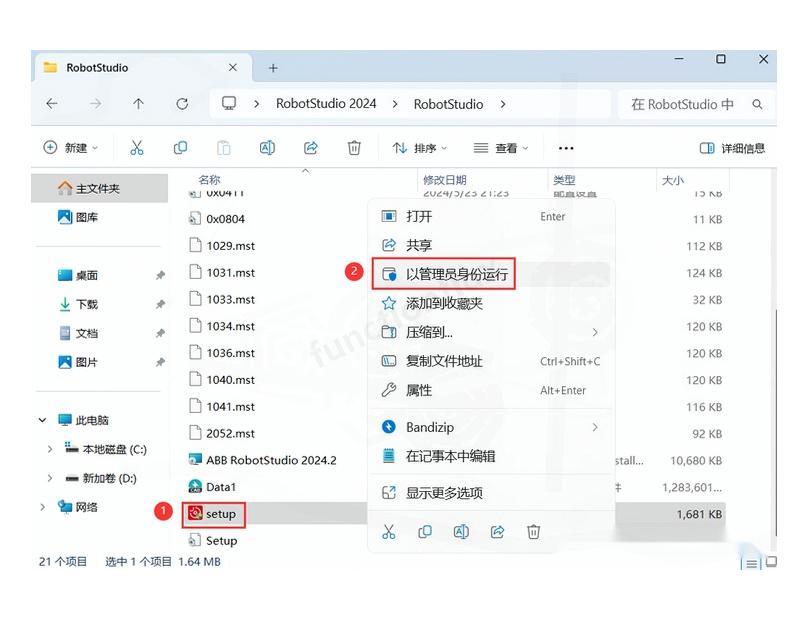Viewport: 808px width, 621px height.
Task: Click the Delete icon at the context menu bottom
Action: (x=533, y=531)
